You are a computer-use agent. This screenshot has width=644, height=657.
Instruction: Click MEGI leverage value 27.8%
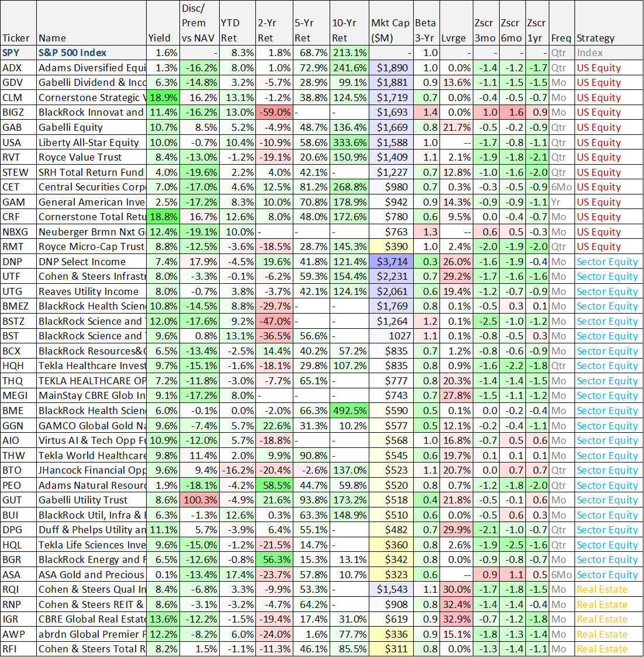pos(456,395)
